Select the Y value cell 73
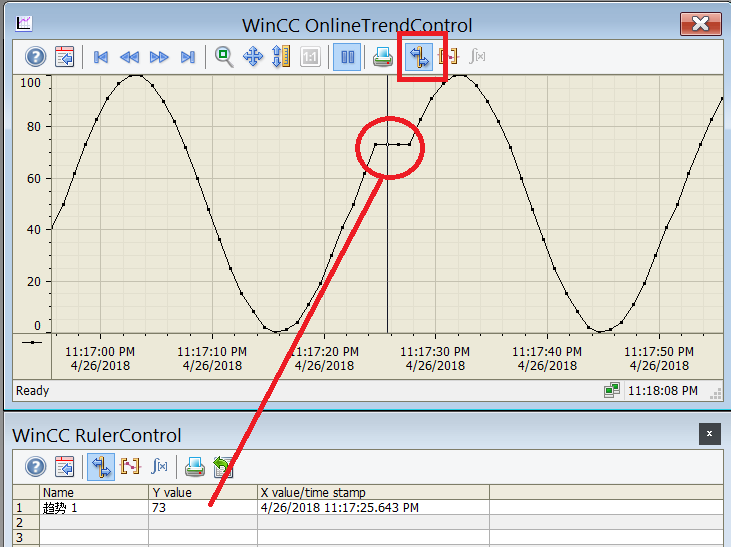The width and height of the screenshot is (731, 547). pyautogui.click(x=203, y=507)
